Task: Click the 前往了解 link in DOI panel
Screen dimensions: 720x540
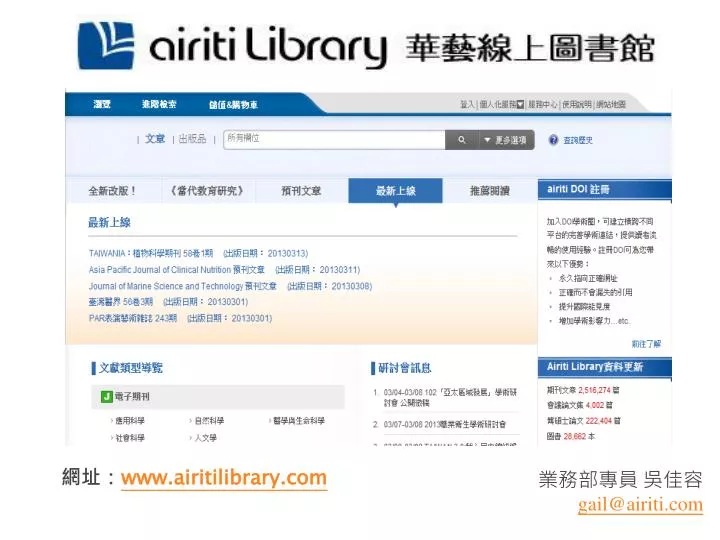Action: 646,344
